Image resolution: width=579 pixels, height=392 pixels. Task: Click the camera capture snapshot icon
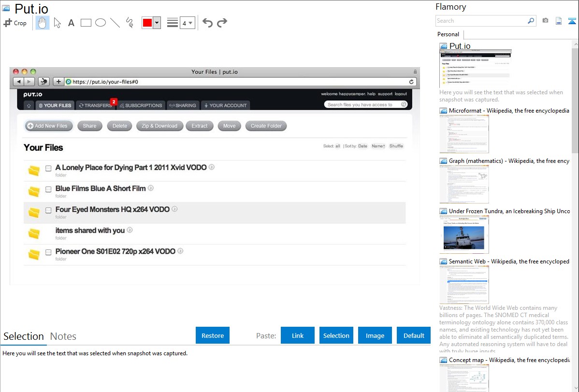click(545, 21)
